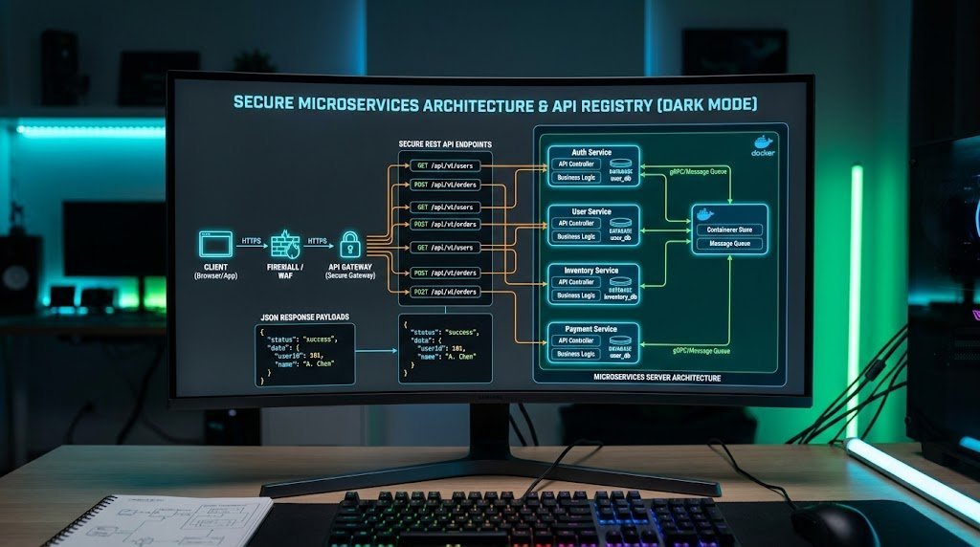Select the Auth Service heading
980x547 pixels.
(591, 152)
